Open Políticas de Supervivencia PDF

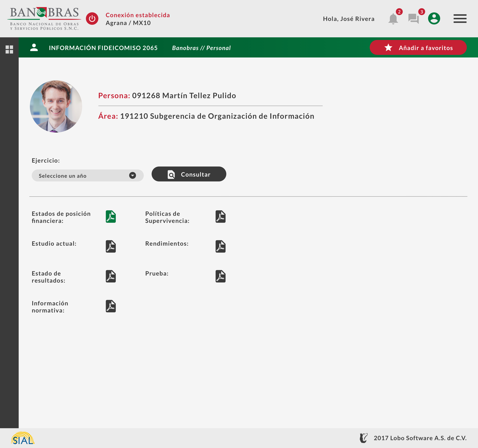tap(220, 217)
